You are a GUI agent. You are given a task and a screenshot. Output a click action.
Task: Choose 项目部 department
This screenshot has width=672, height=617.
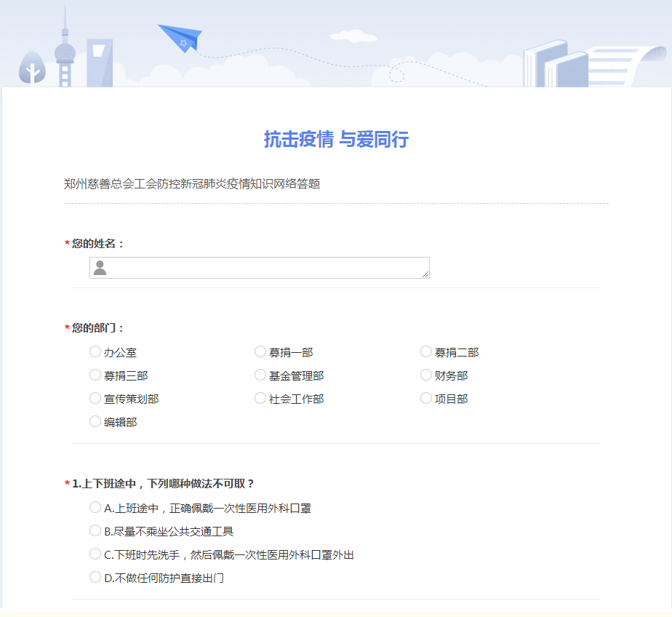point(426,399)
